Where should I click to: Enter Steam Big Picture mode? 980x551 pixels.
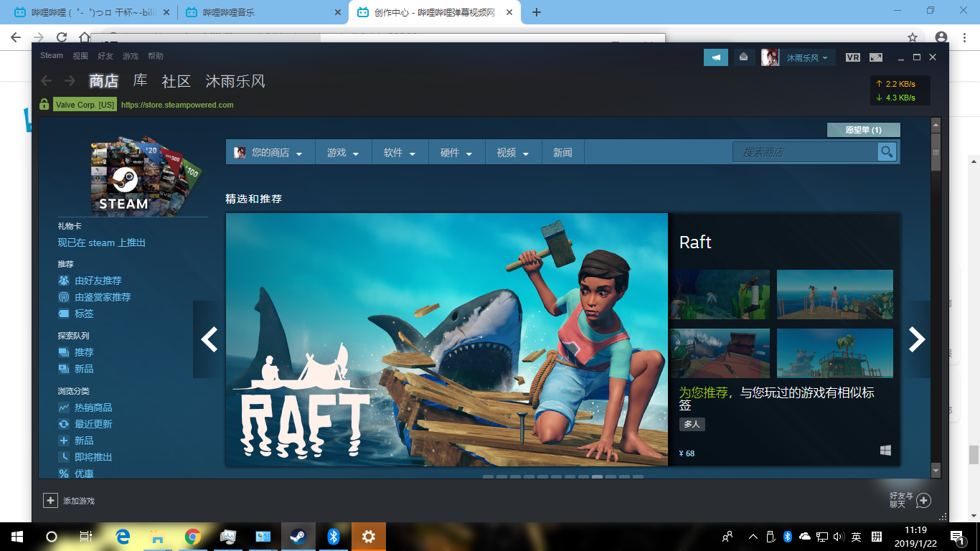point(876,57)
